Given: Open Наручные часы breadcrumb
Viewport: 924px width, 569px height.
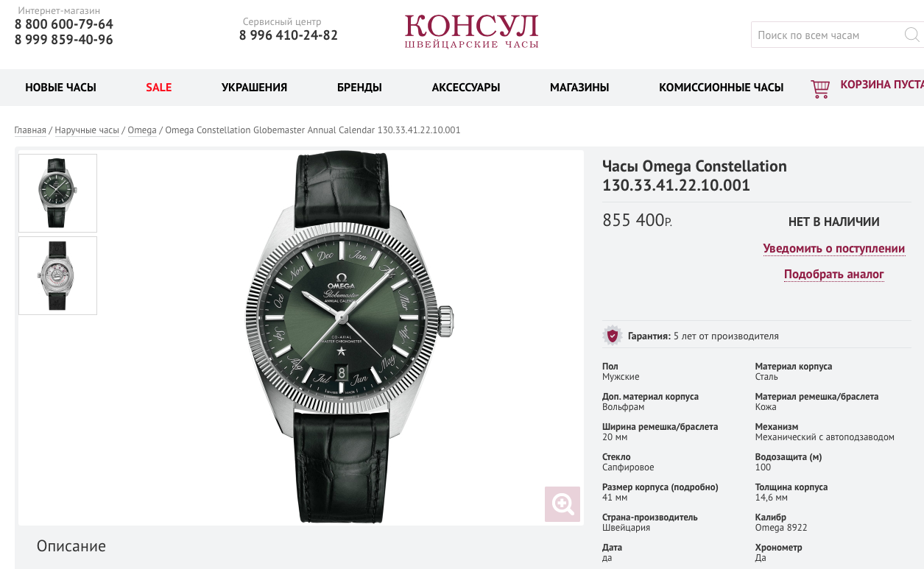Looking at the screenshot, I should pos(87,130).
